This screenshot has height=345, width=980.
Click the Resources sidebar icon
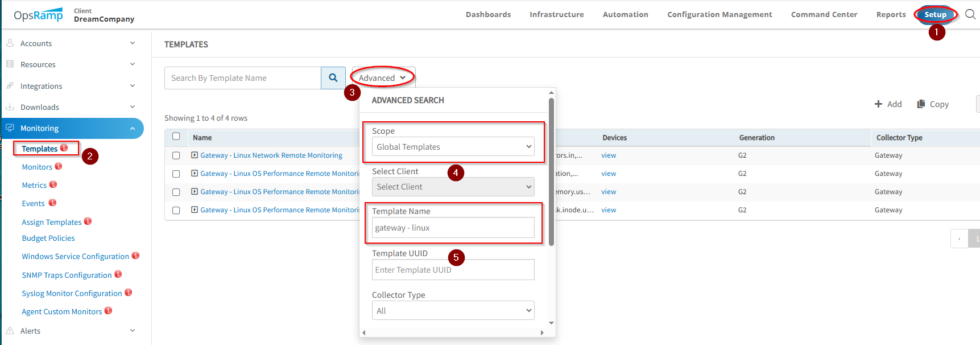10,64
